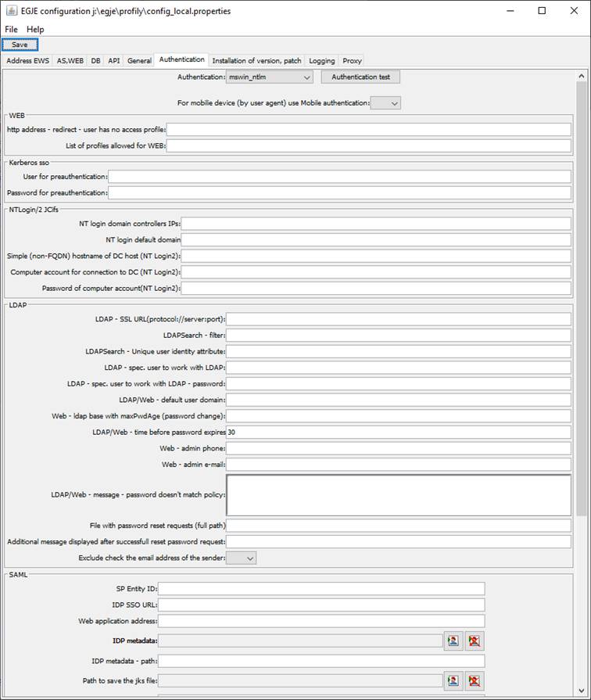Close the EGJE configuration window
The height and width of the screenshot is (700, 591).
pos(574,11)
